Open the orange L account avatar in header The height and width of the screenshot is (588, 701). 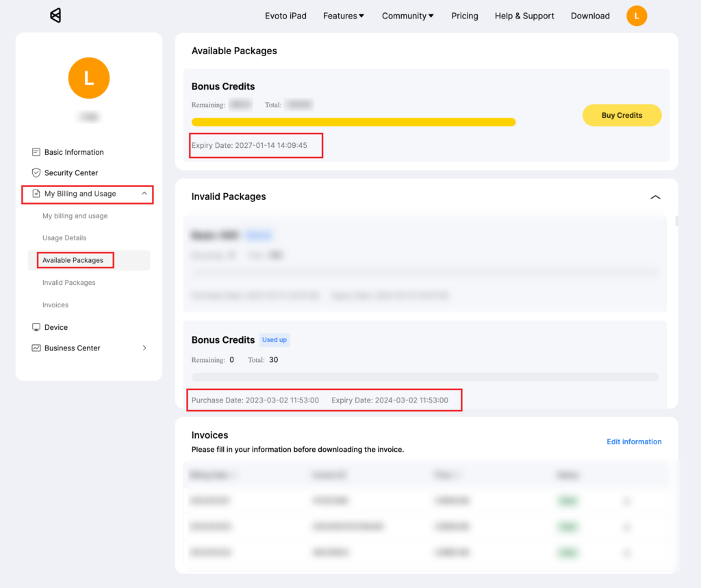[x=637, y=16]
